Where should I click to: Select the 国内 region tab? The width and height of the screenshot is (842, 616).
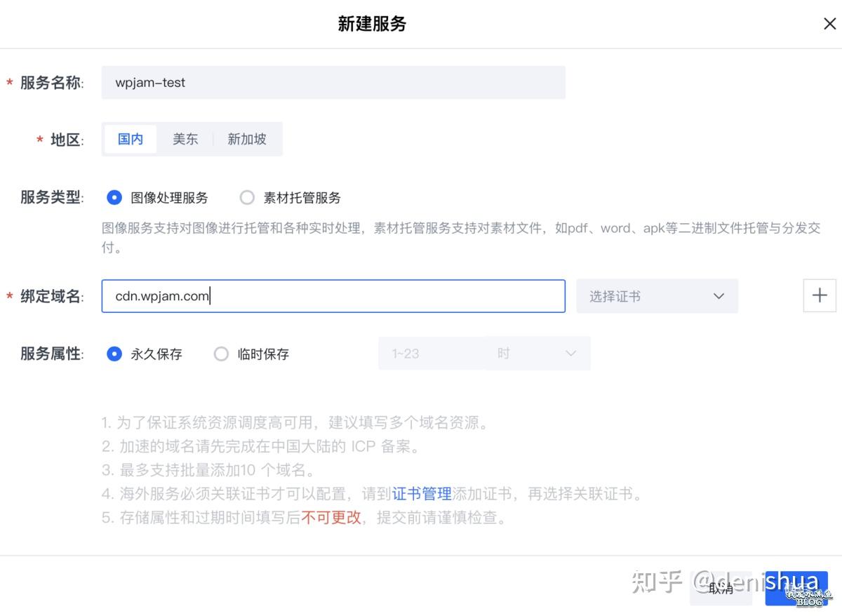coord(130,139)
